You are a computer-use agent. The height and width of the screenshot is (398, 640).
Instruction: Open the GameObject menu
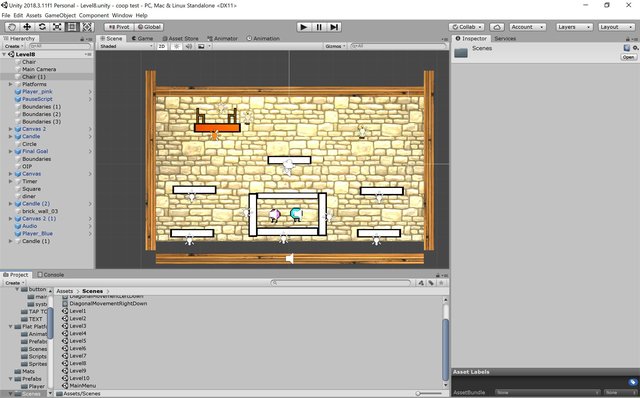60,15
